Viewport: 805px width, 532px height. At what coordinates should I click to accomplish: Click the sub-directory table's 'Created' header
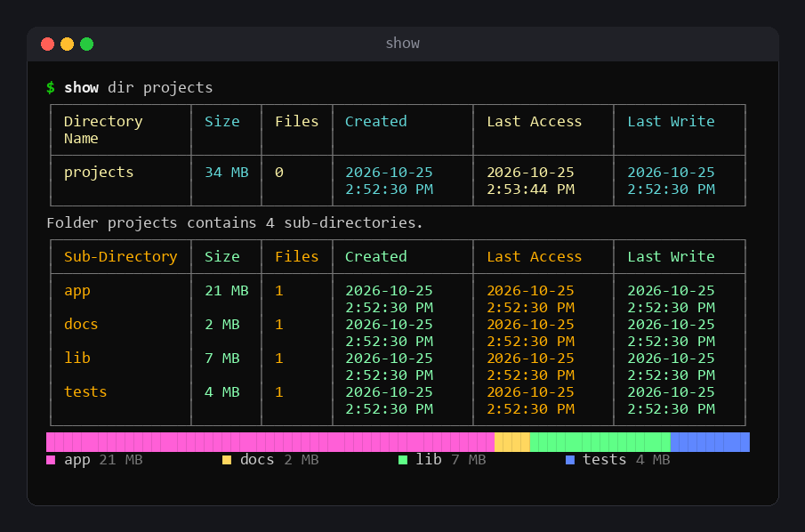click(375, 257)
